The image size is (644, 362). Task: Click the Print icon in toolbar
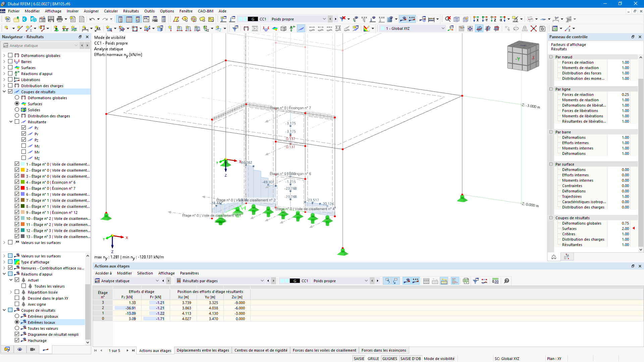pos(60,19)
